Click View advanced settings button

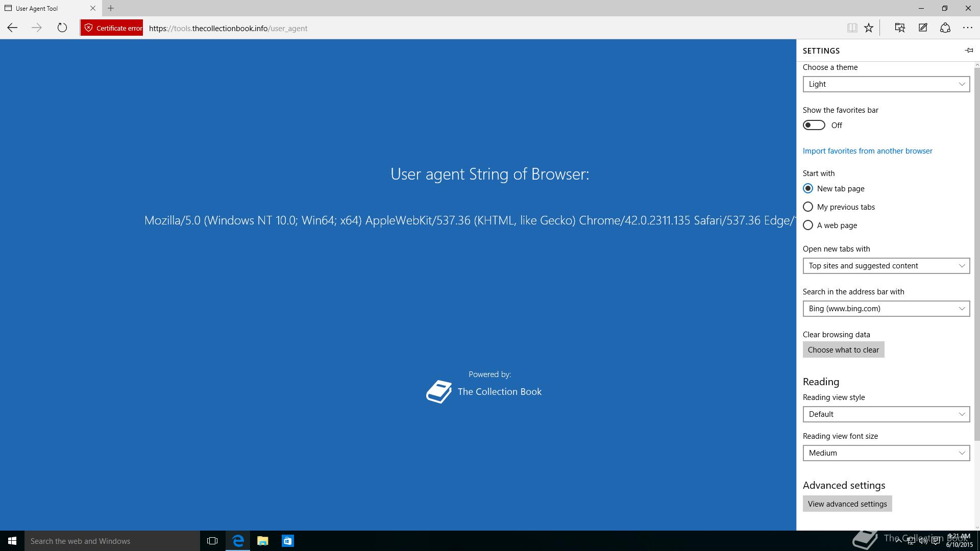coord(847,504)
